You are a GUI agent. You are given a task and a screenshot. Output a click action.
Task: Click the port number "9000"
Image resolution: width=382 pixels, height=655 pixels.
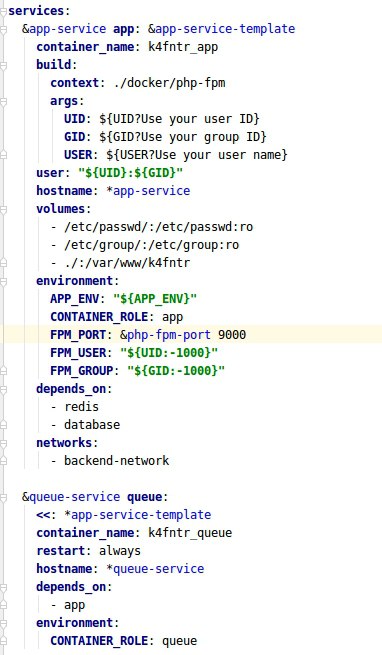pyautogui.click(x=232, y=335)
